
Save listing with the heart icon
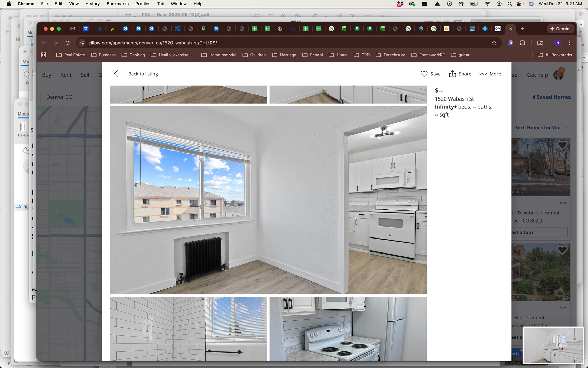tap(424, 74)
